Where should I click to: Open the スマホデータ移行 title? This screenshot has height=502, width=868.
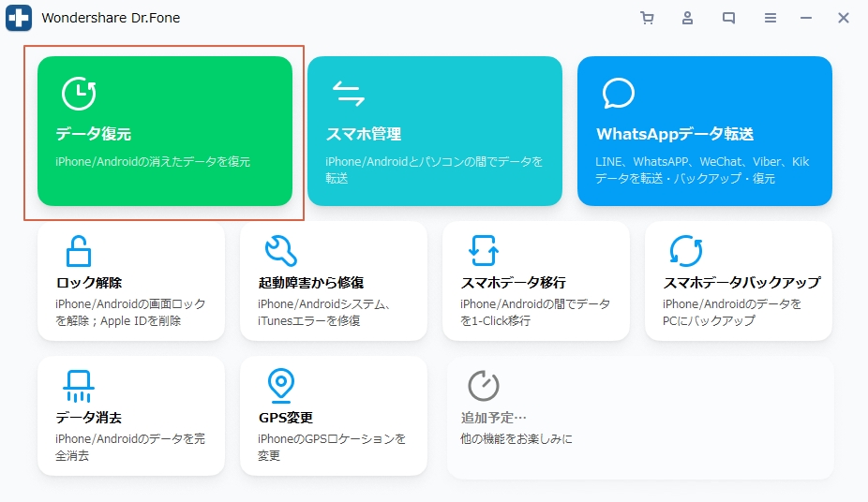tap(513, 283)
